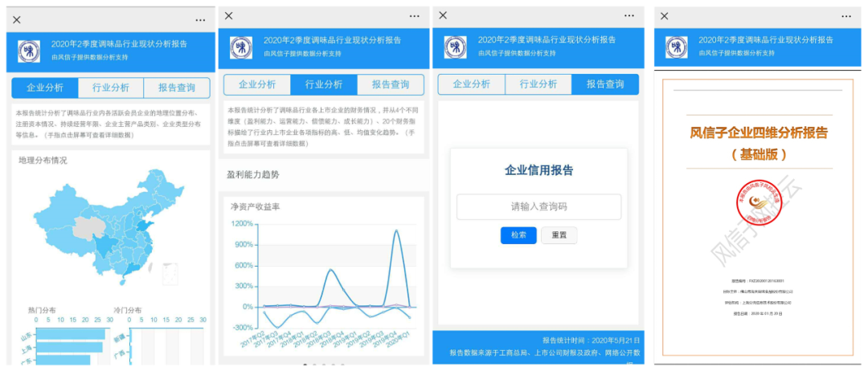Close the panel with the 净资产收益率 chart

coord(229,16)
